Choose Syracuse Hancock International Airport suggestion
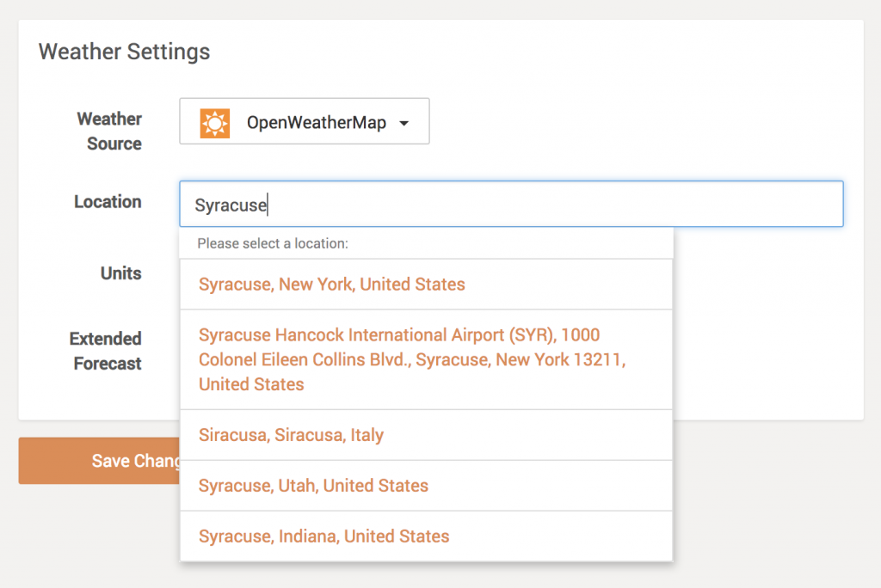 click(427, 359)
